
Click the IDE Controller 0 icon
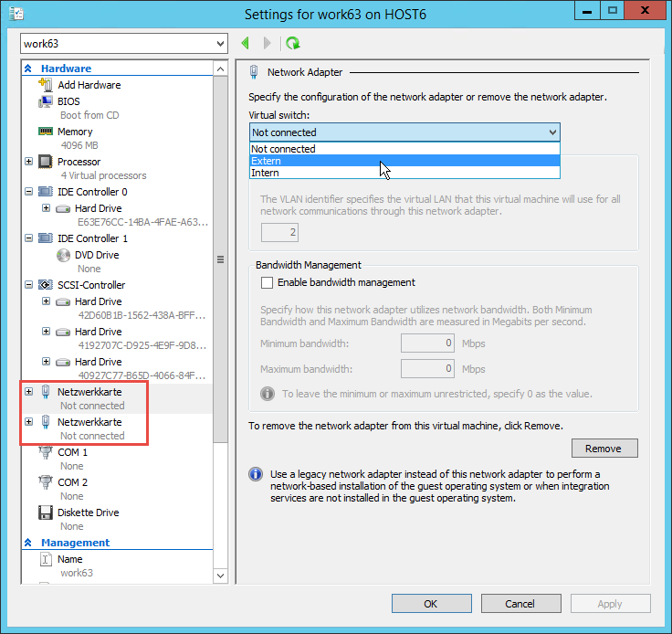[x=46, y=192]
